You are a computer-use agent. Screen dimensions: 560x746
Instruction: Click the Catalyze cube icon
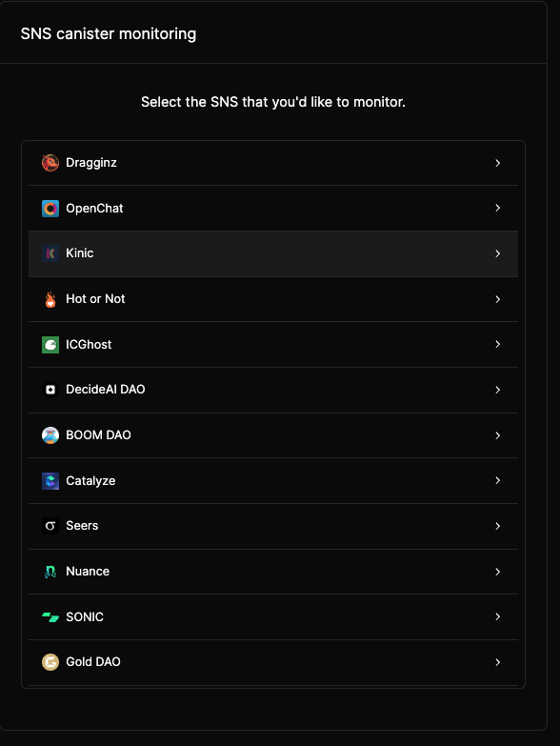[50, 481]
